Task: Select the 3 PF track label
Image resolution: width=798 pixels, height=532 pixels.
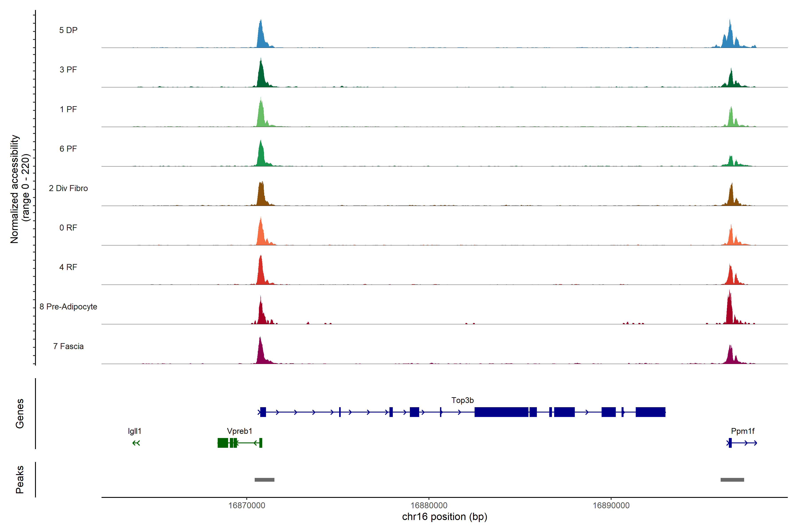Action: tap(68, 70)
